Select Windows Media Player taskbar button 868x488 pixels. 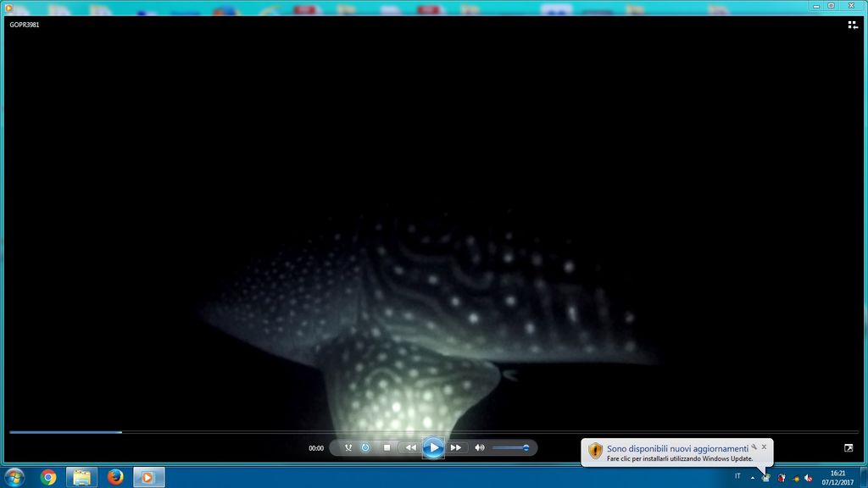pos(148,477)
